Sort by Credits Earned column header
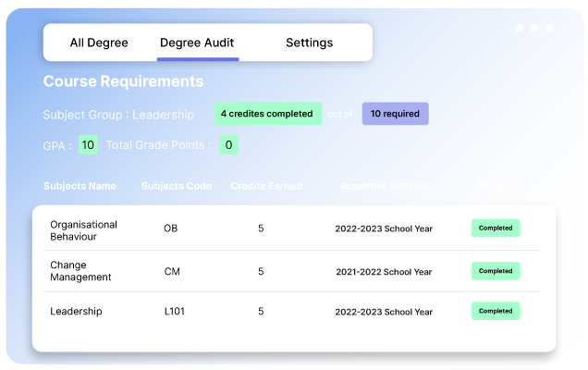The width and height of the screenshot is (588, 370). (266, 186)
